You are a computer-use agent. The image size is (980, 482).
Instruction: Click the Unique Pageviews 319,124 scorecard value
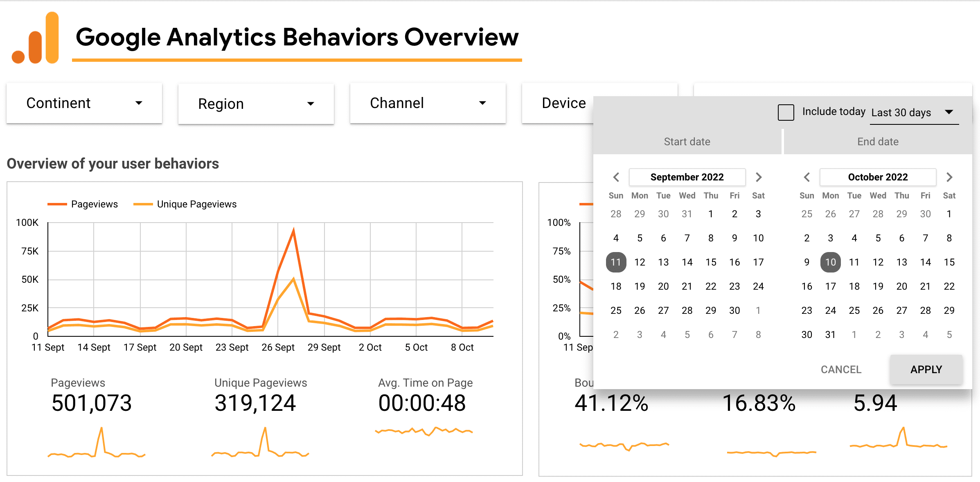[255, 403]
